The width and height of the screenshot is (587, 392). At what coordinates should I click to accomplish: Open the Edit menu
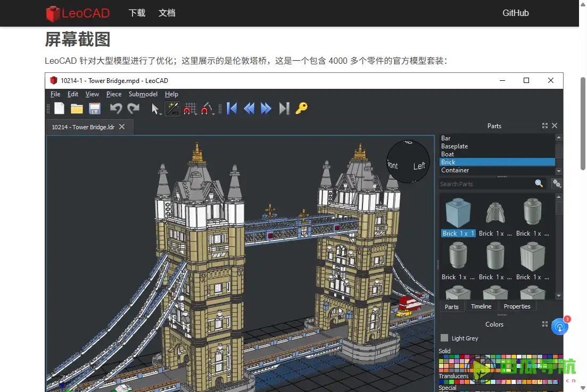(72, 94)
